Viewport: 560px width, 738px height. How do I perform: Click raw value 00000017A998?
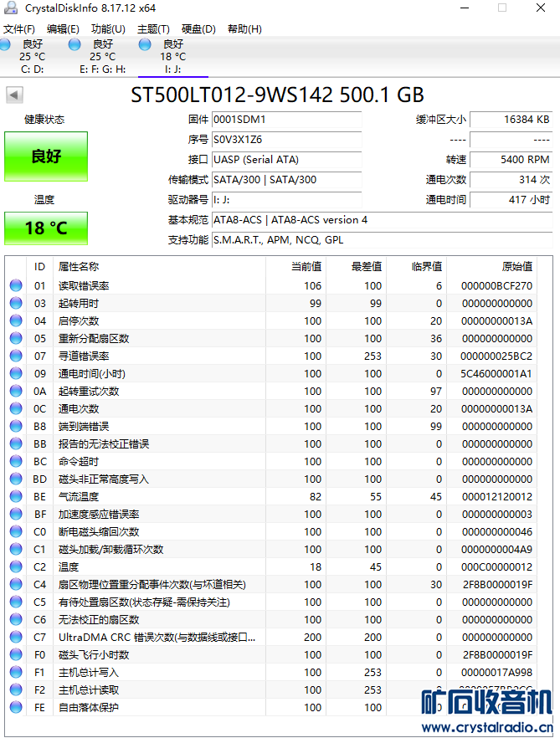497,672
